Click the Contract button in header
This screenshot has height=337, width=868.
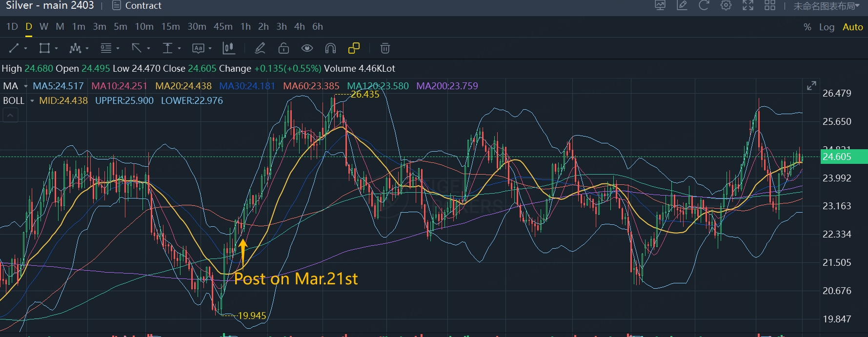137,6
